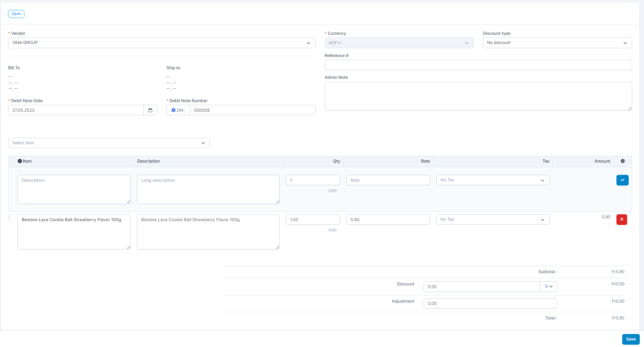Image resolution: width=644 pixels, height=347 pixels.
Task: Remove the Bestore Lava Cookie item row
Action: pos(621,220)
